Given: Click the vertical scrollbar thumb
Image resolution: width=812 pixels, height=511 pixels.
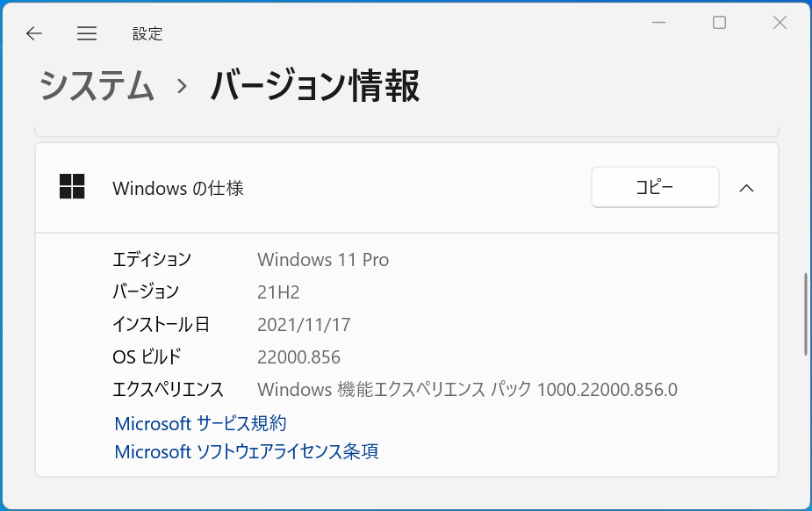Looking at the screenshot, I should [806, 314].
